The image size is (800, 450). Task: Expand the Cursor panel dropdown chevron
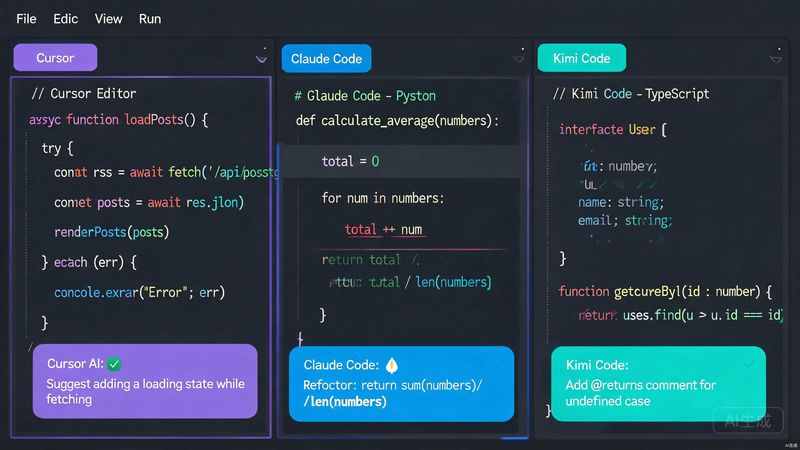pos(261,59)
